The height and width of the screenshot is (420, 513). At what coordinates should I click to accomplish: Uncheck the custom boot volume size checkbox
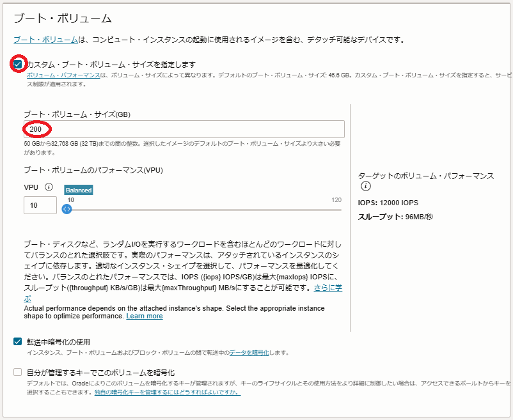pyautogui.click(x=18, y=64)
